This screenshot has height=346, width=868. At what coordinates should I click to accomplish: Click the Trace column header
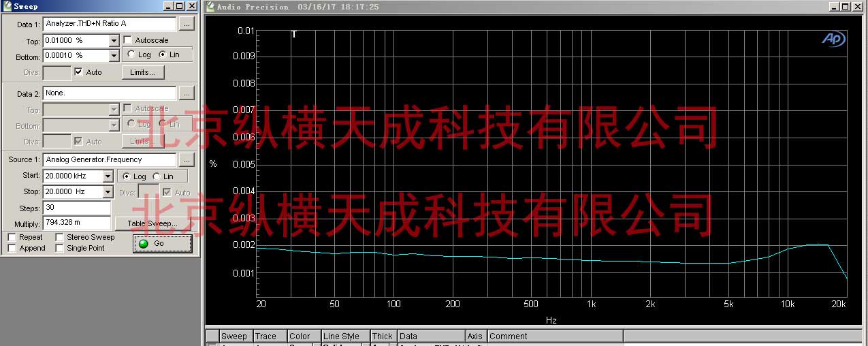click(270, 336)
